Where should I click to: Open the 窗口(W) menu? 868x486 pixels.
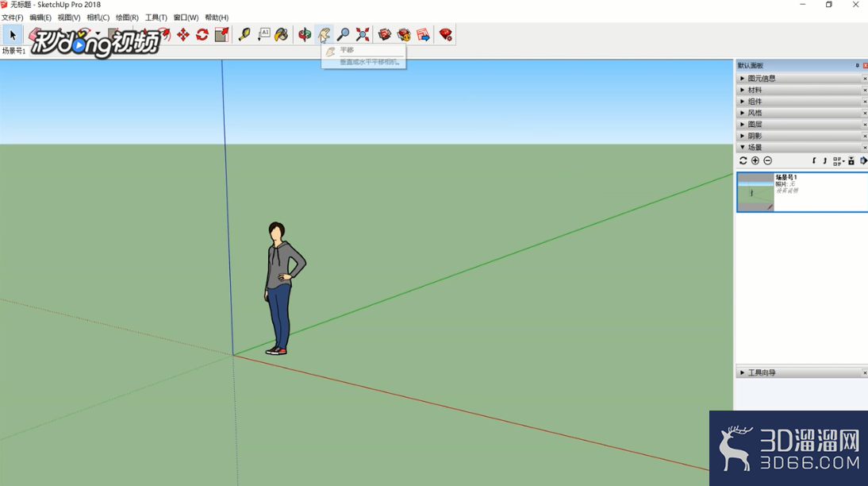186,17
